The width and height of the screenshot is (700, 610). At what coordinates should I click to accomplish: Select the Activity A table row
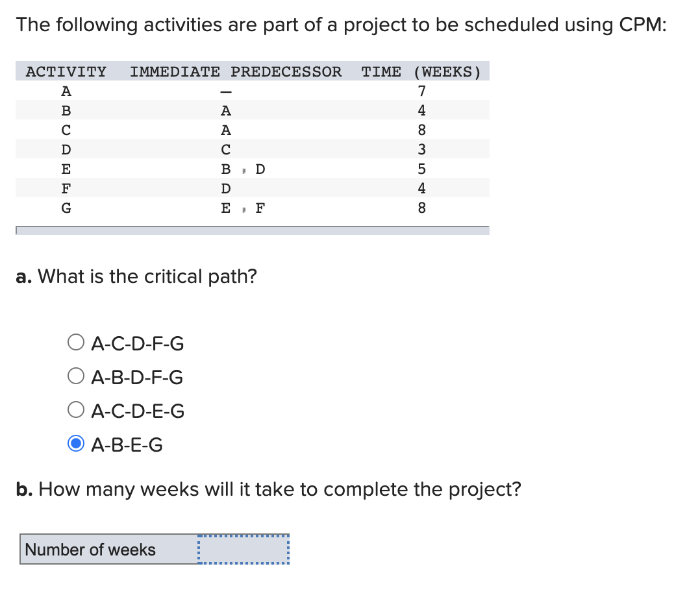[252, 91]
